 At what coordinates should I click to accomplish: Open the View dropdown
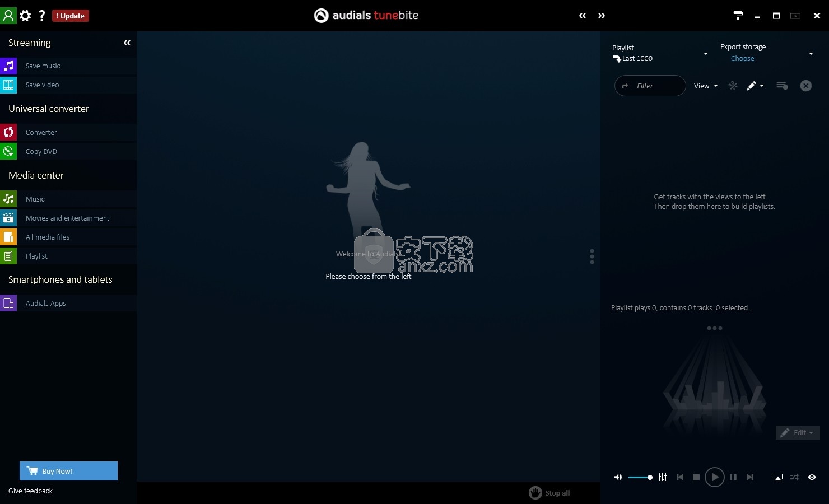point(706,86)
